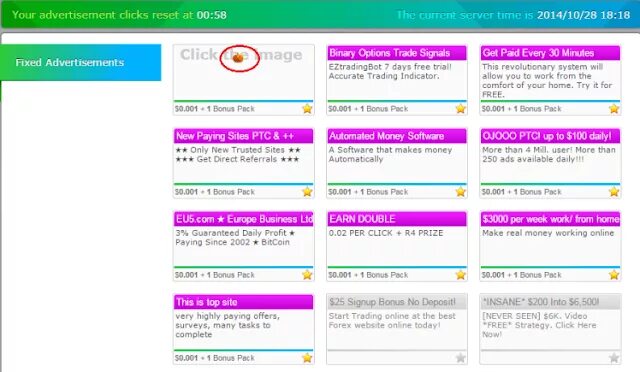
Task: Open Binary Options Trade Signals ad title
Action: [397, 53]
